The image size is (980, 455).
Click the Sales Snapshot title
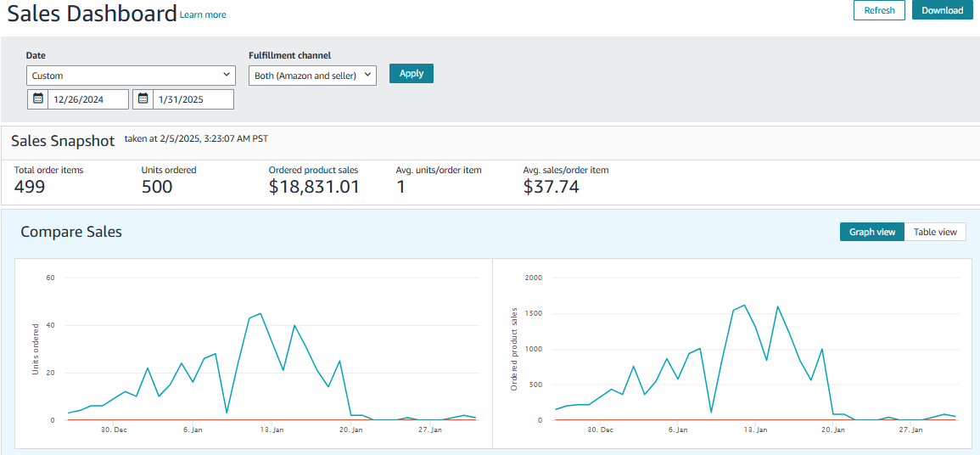click(x=63, y=141)
